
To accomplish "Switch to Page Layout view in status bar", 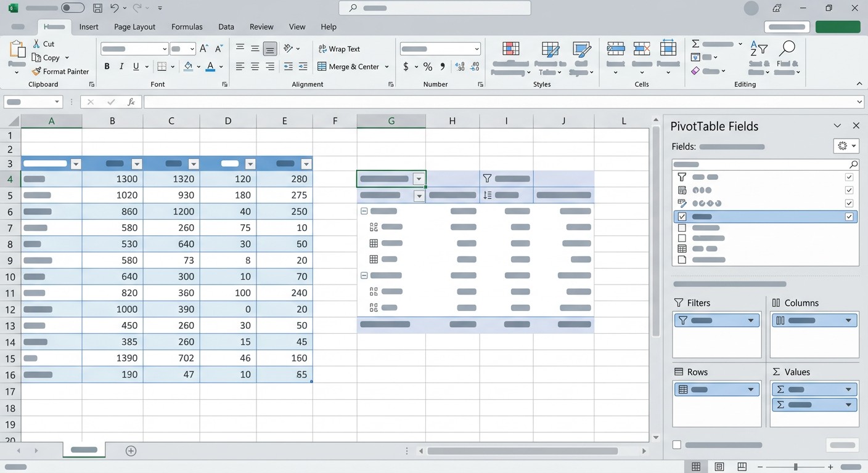I will click(719, 467).
